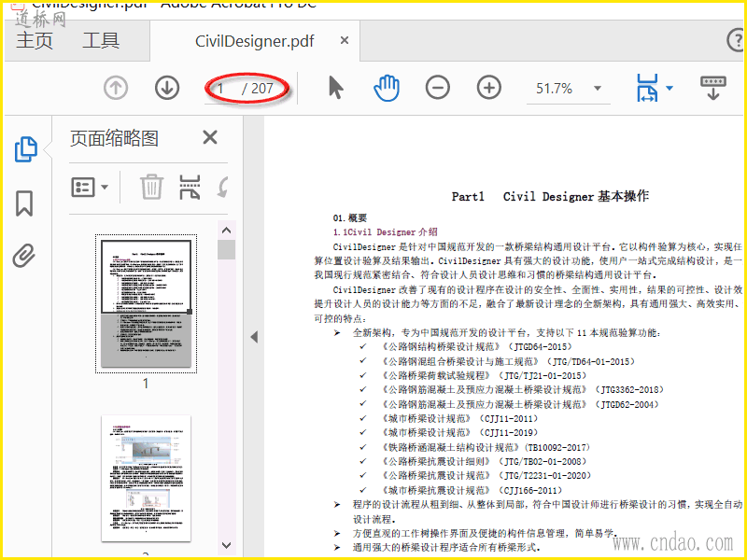Screen dimensions: 747x560
Task: Open the 51.7% zoom level dropdown
Action: point(597,88)
